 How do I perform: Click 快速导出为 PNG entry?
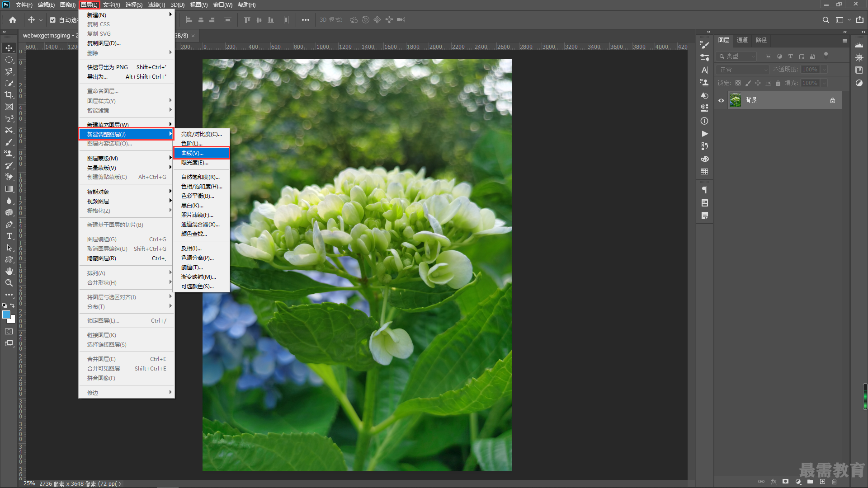127,67
